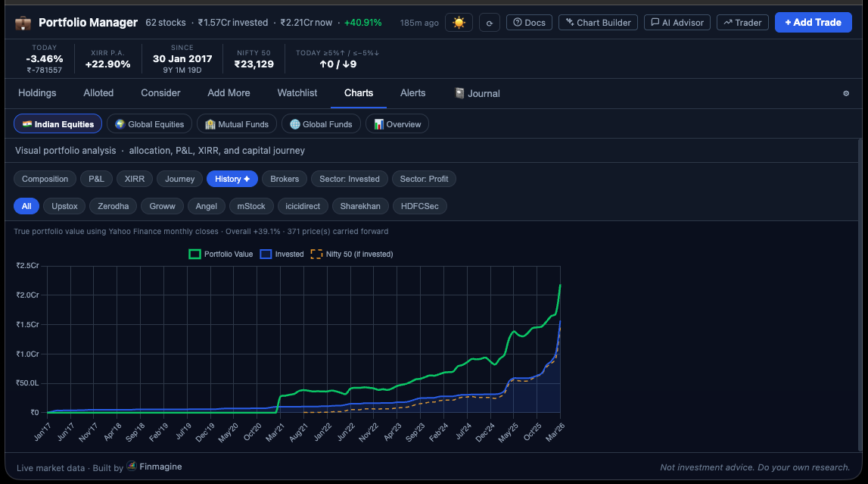Open the Watchlist tab
Image resolution: width=868 pixels, height=484 pixels.
(297, 93)
